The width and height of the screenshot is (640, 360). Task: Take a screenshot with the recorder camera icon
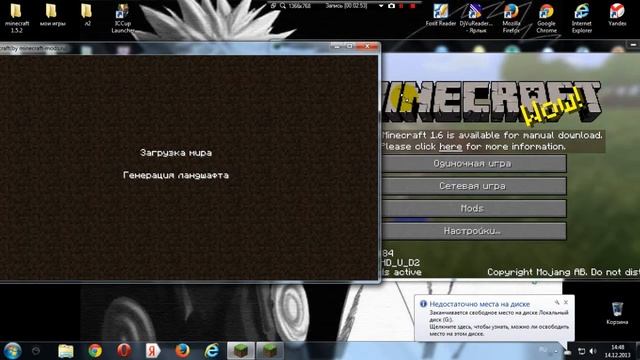pos(391,6)
